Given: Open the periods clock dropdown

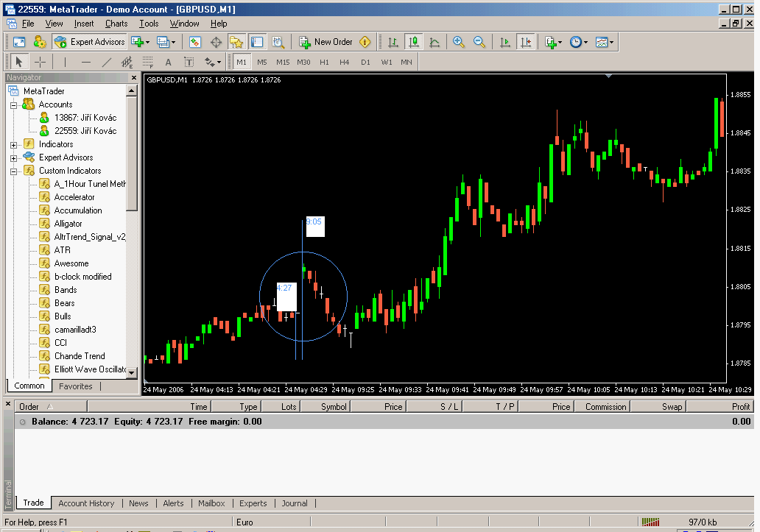Looking at the screenshot, I should (x=585, y=42).
